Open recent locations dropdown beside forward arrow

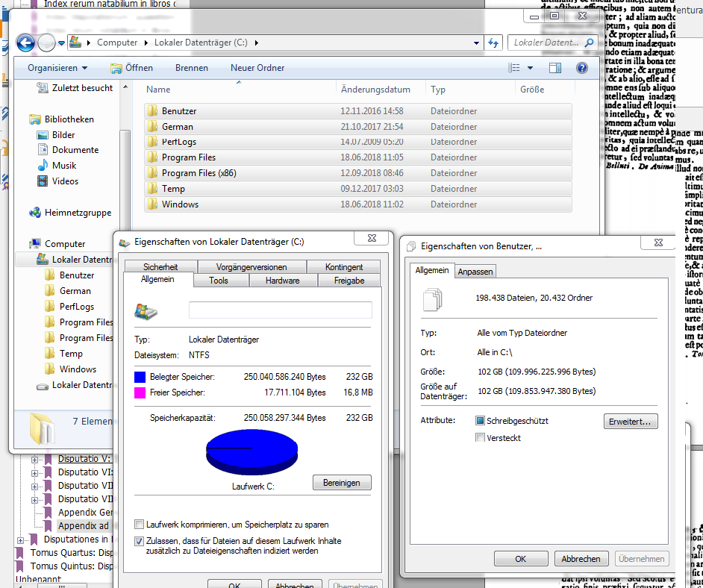click(61, 43)
